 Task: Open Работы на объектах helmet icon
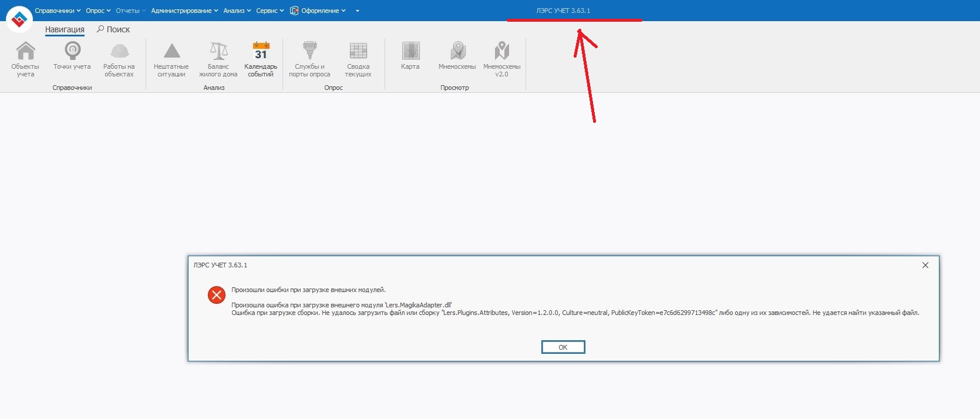[119, 52]
